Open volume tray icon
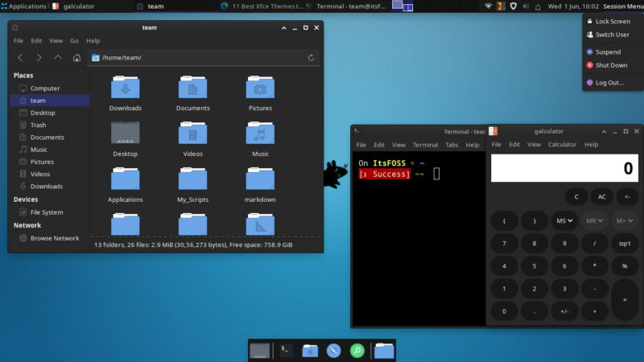The height and width of the screenshot is (362, 644). tap(526, 6)
